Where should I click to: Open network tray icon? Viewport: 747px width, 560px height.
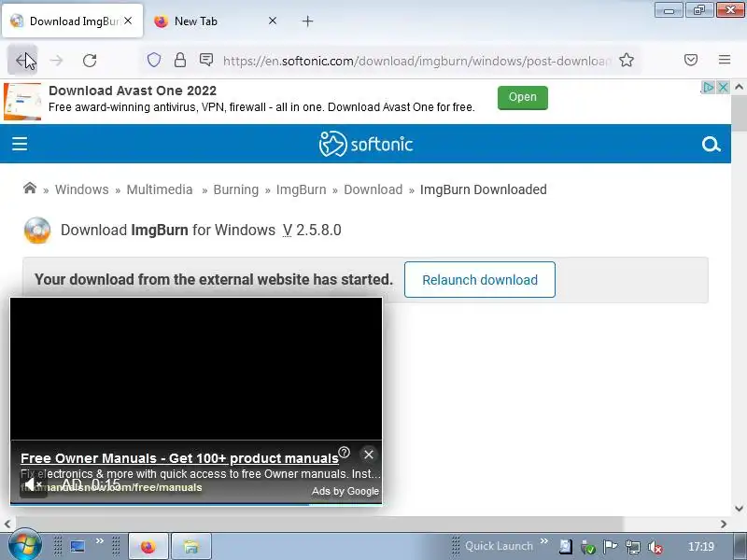(x=632, y=547)
